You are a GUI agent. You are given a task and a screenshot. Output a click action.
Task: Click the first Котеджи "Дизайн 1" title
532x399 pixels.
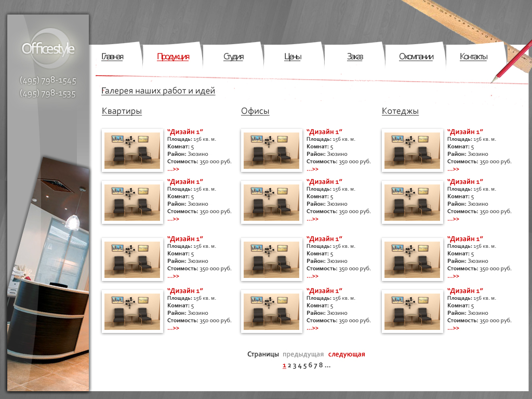pyautogui.click(x=465, y=131)
